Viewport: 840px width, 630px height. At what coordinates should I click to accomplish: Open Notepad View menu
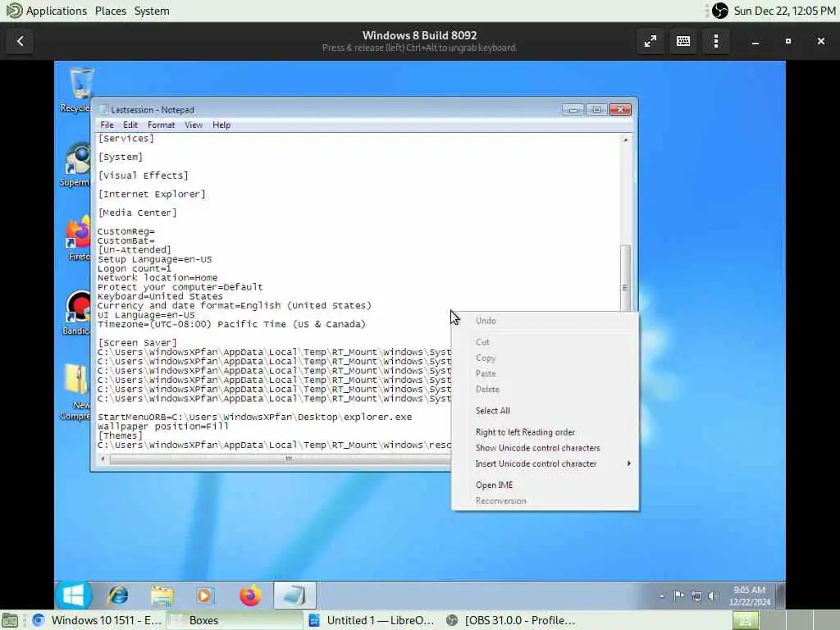[x=194, y=125]
